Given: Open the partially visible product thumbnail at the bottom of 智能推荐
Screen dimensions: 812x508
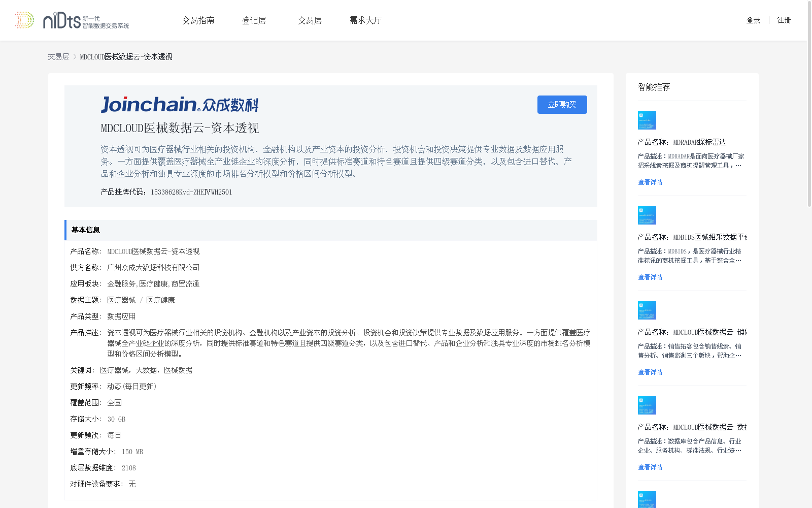Looking at the screenshot, I should coord(647,499).
